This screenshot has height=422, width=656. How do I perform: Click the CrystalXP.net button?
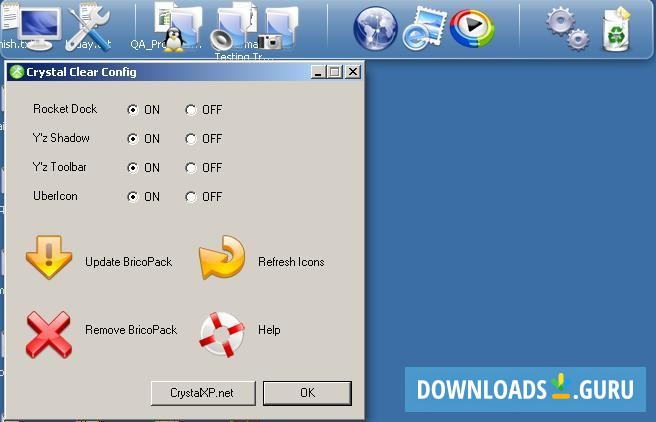click(x=203, y=393)
